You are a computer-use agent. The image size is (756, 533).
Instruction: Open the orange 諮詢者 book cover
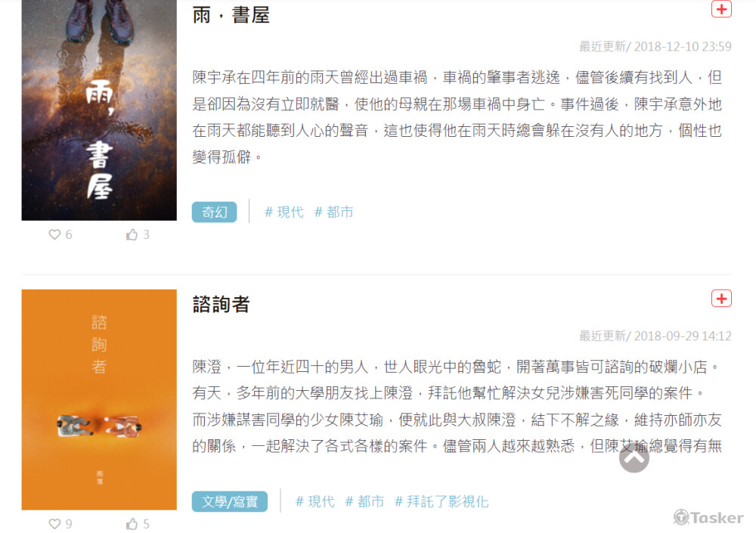pyautogui.click(x=99, y=399)
